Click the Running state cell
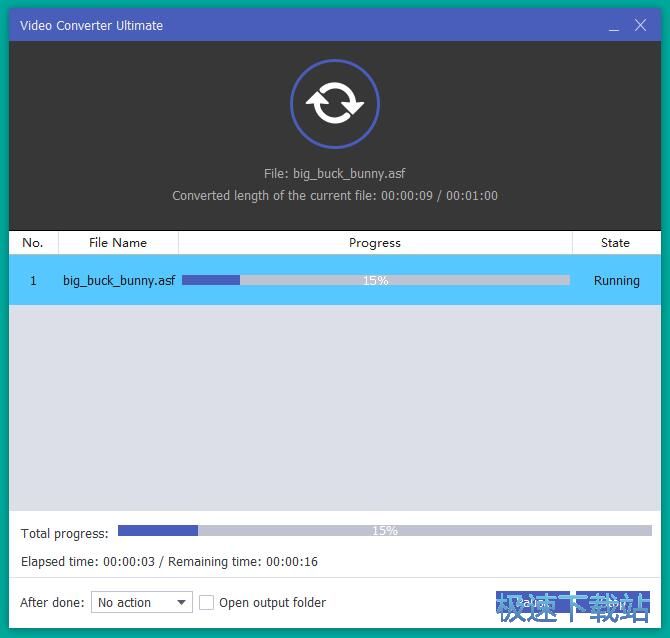This screenshot has height=638, width=670. (x=617, y=281)
